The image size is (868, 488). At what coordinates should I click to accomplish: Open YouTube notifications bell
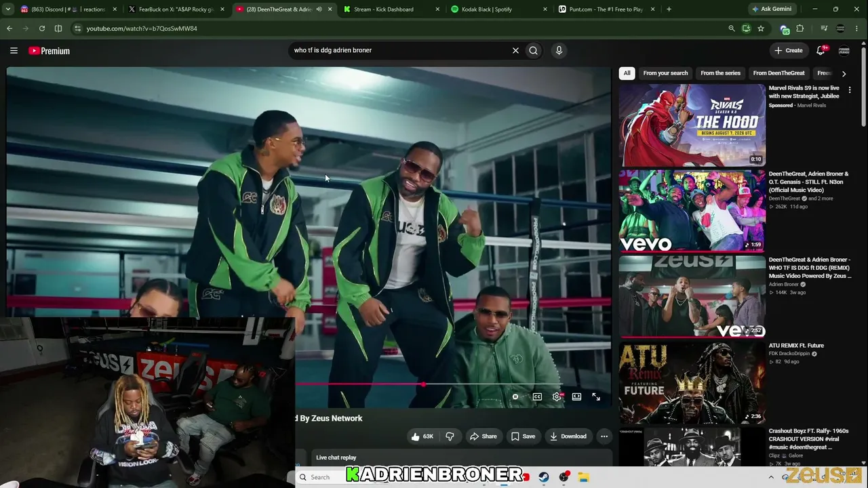[x=821, y=50]
